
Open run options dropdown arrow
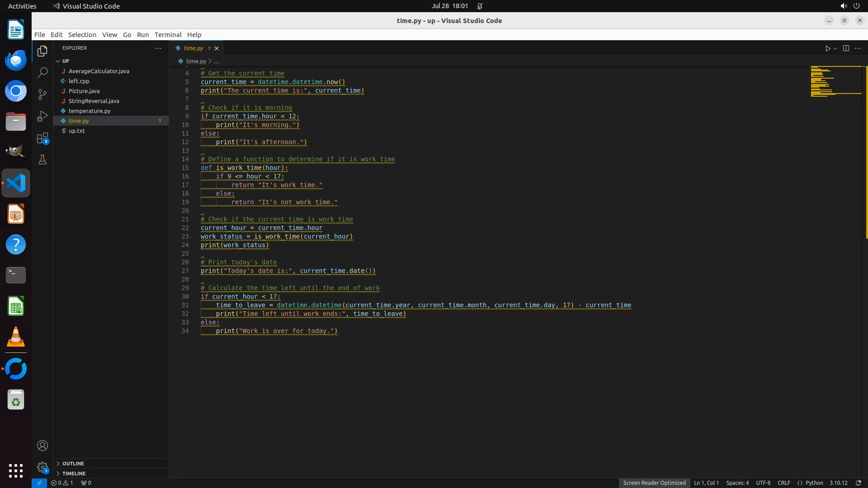tap(835, 48)
